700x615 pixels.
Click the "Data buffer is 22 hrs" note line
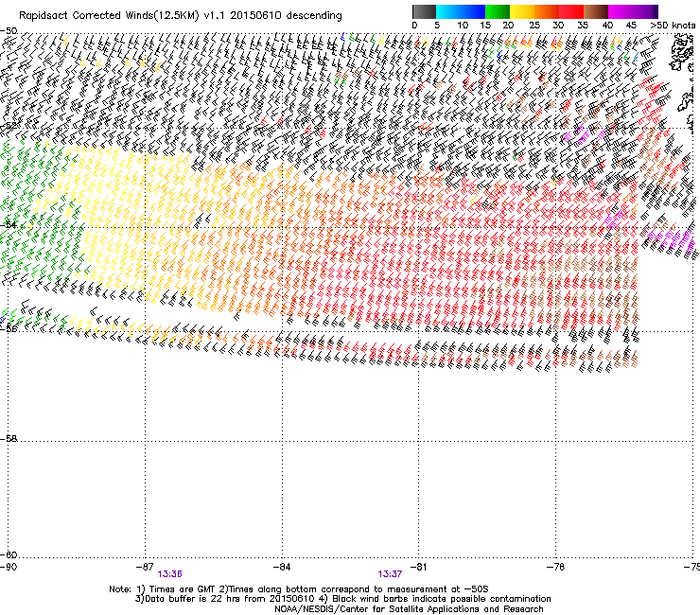tap(343, 599)
